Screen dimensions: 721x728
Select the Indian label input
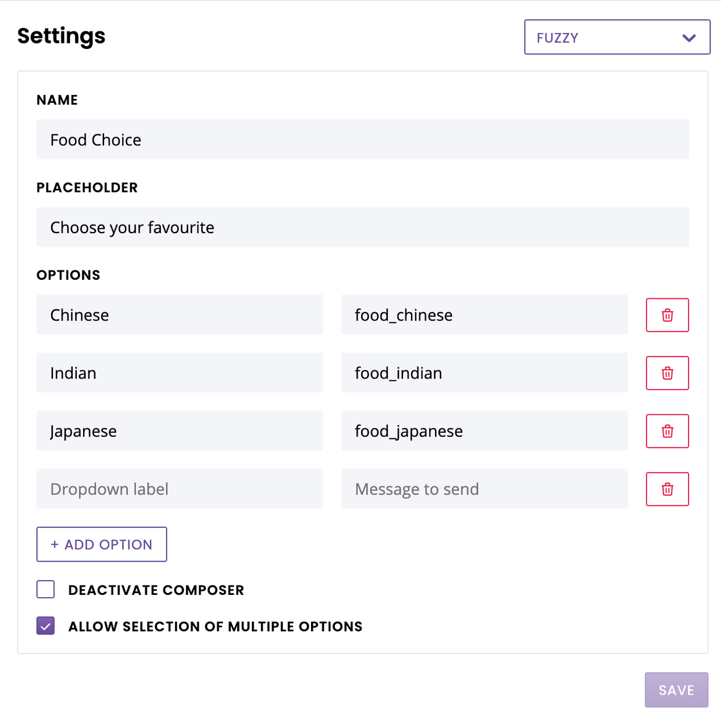(179, 373)
